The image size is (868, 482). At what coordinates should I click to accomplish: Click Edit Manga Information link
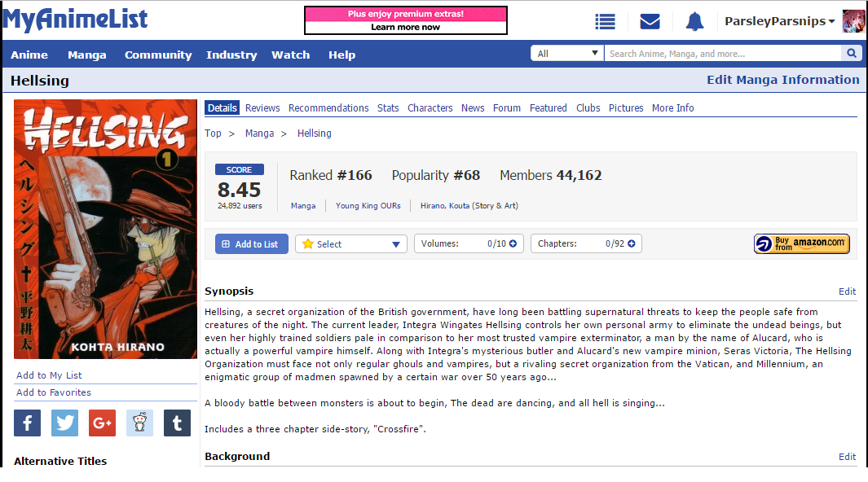[782, 80]
